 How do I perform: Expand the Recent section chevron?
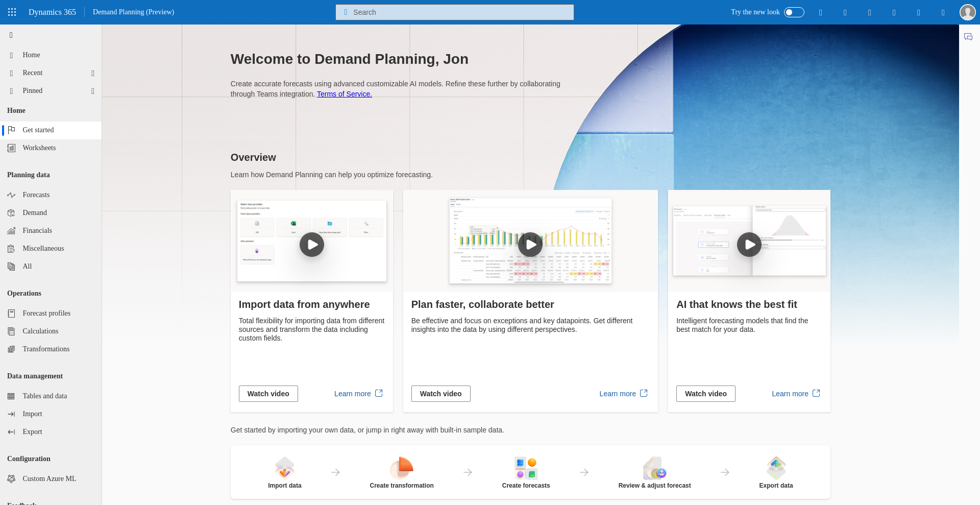point(93,73)
